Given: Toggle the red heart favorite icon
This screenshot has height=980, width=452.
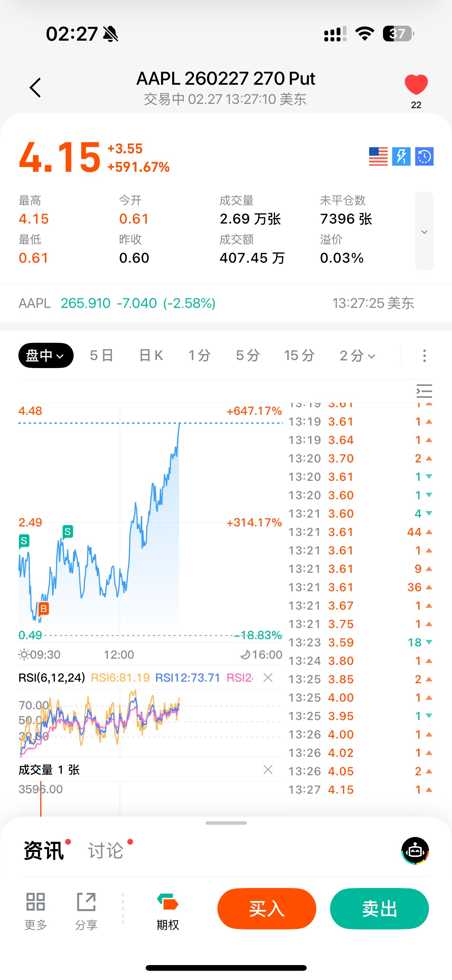Looking at the screenshot, I should click(x=416, y=84).
